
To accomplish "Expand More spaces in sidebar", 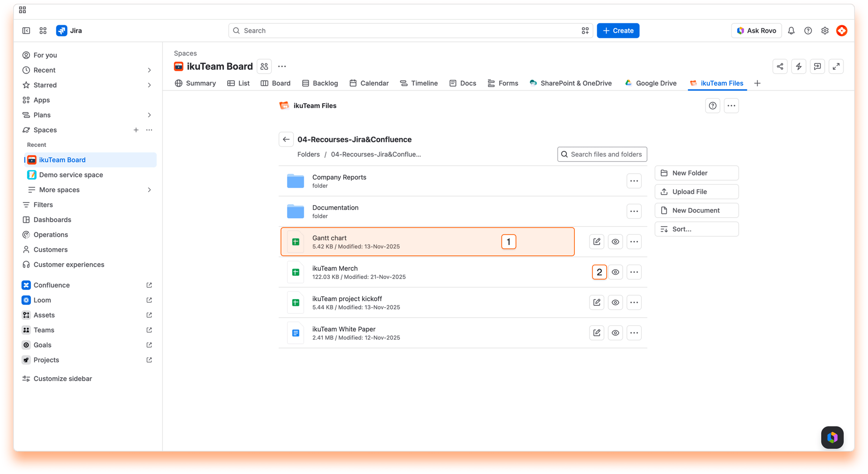I will (149, 190).
